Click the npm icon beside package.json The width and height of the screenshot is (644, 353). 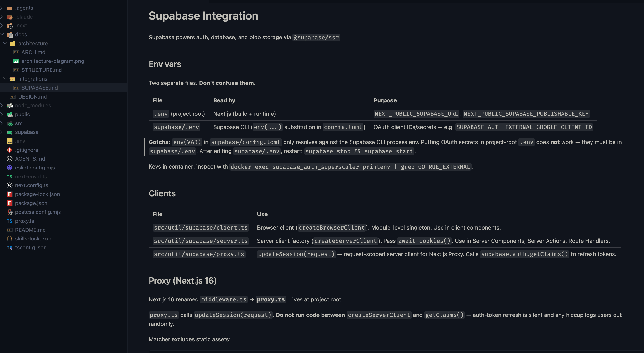tap(10, 203)
